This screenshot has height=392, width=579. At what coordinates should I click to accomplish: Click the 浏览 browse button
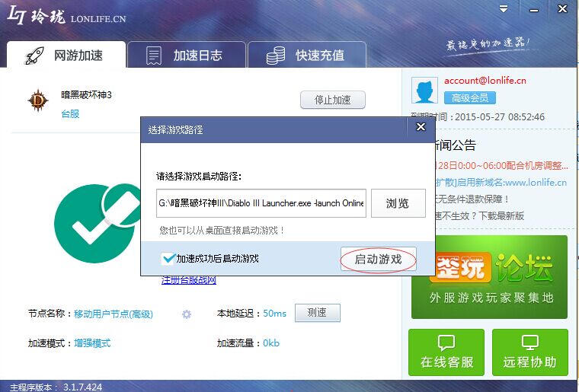(398, 203)
